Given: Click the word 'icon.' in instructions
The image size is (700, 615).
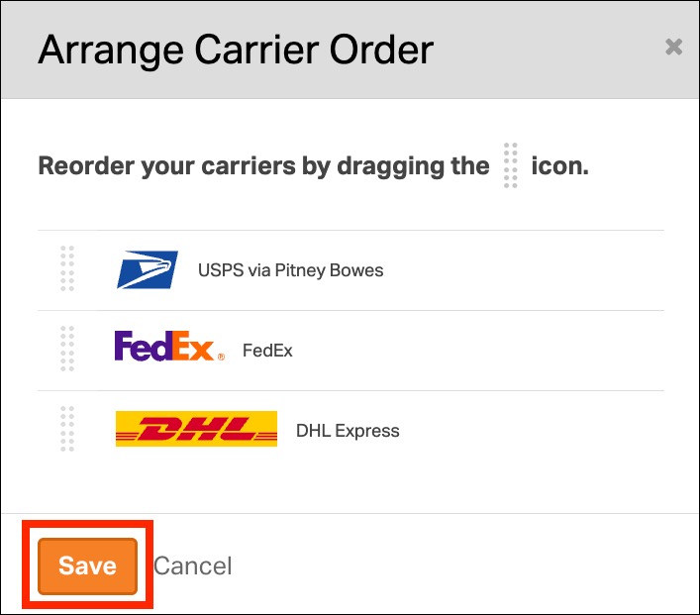Looking at the screenshot, I should tap(559, 165).
